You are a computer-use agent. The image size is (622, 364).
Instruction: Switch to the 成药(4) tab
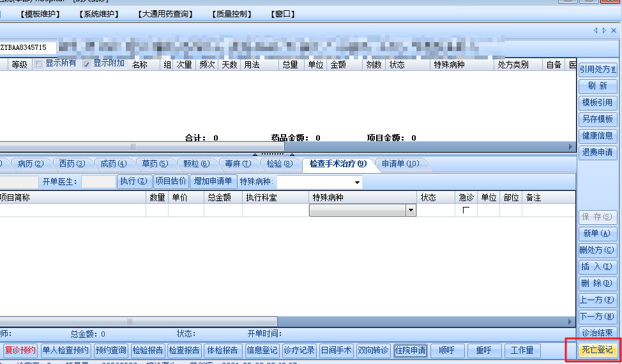[114, 163]
